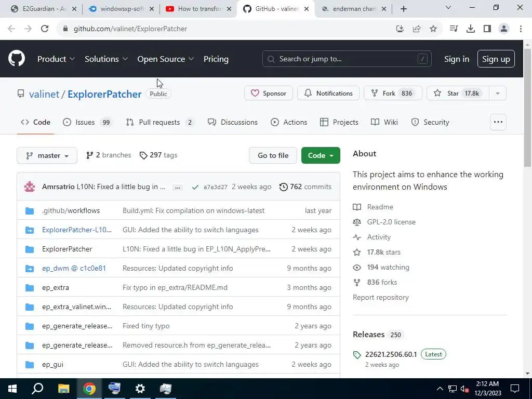This screenshot has height=399, width=532.
Task: Open Chrome side panel icon
Action: coord(487,29)
